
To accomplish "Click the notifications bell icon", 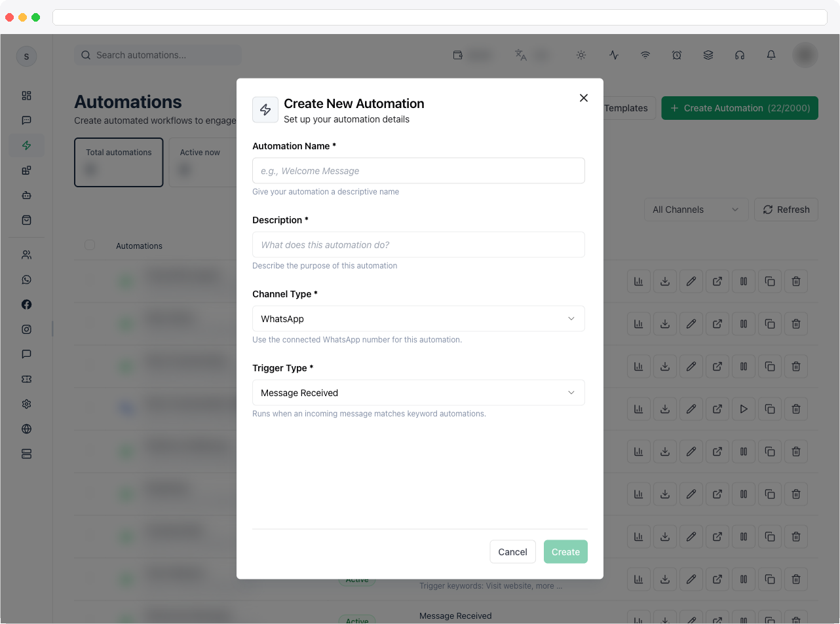I will point(771,55).
